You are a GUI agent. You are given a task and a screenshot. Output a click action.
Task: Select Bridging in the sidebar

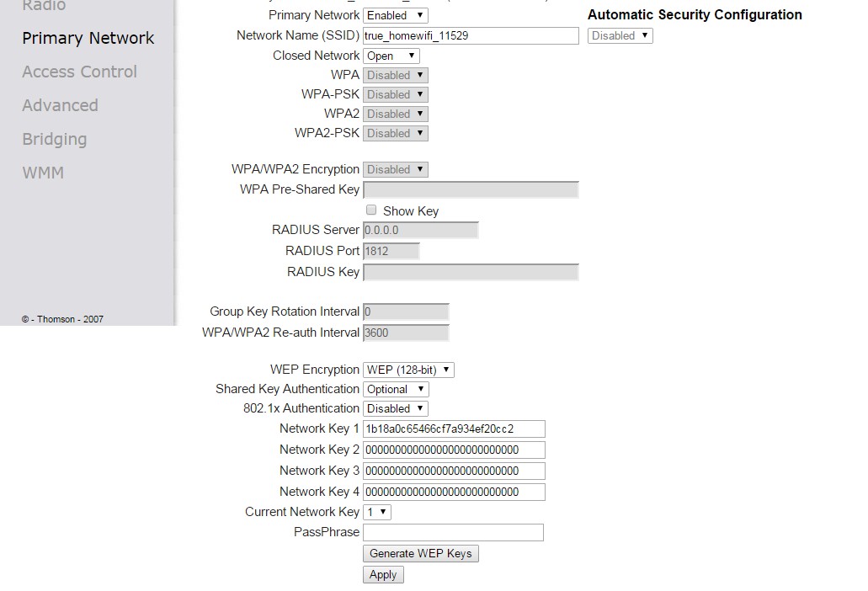(x=54, y=139)
